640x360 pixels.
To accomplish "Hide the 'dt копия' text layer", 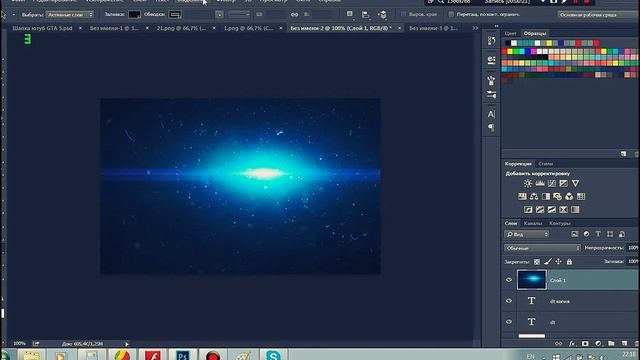I will 509,301.
